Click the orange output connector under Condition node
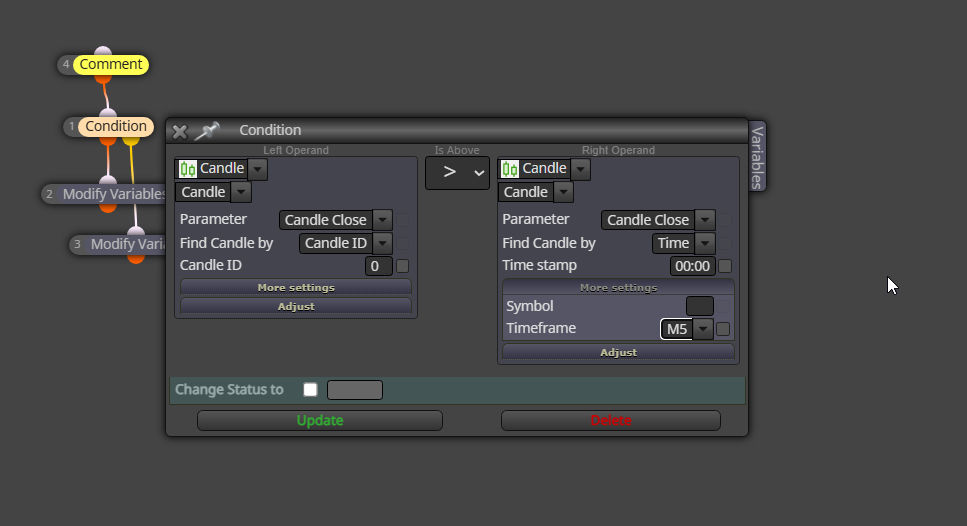The width and height of the screenshot is (967, 526). click(x=108, y=141)
